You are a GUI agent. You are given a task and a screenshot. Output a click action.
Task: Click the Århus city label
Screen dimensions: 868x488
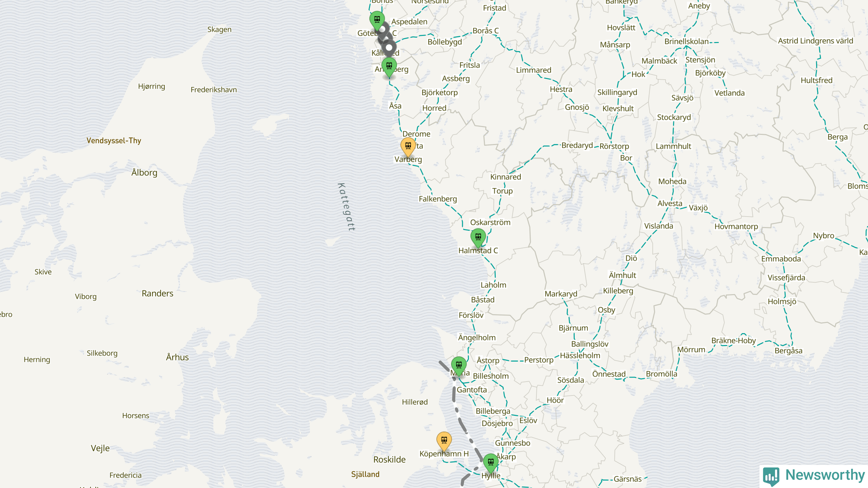pos(177,357)
